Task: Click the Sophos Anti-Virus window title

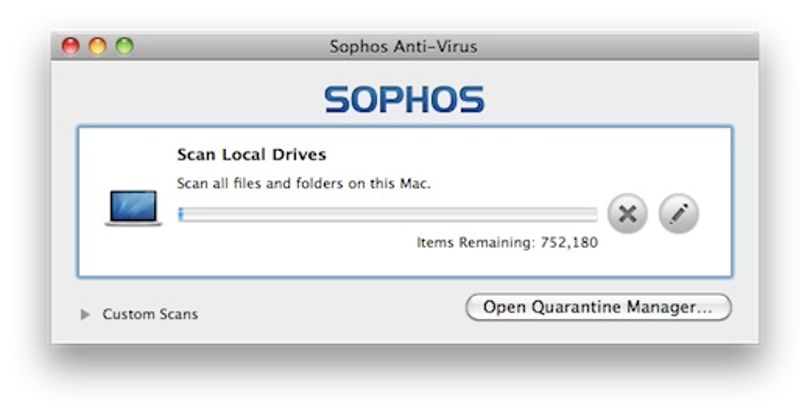Action: coord(403,47)
